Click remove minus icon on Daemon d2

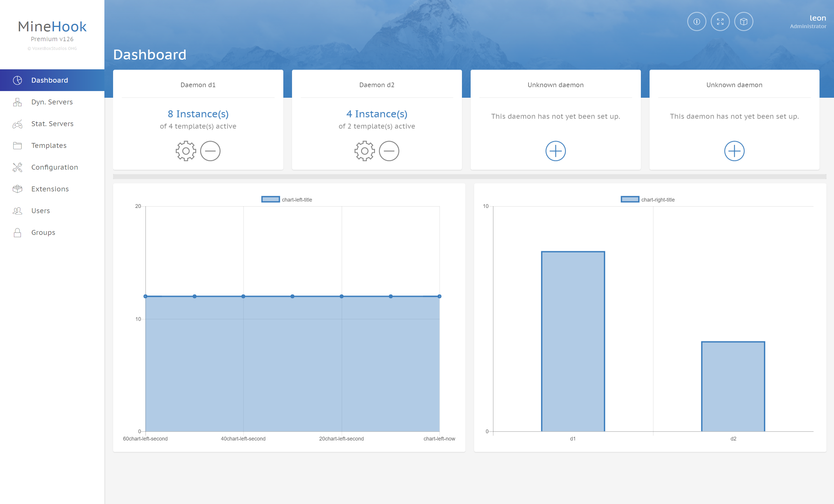[389, 151]
